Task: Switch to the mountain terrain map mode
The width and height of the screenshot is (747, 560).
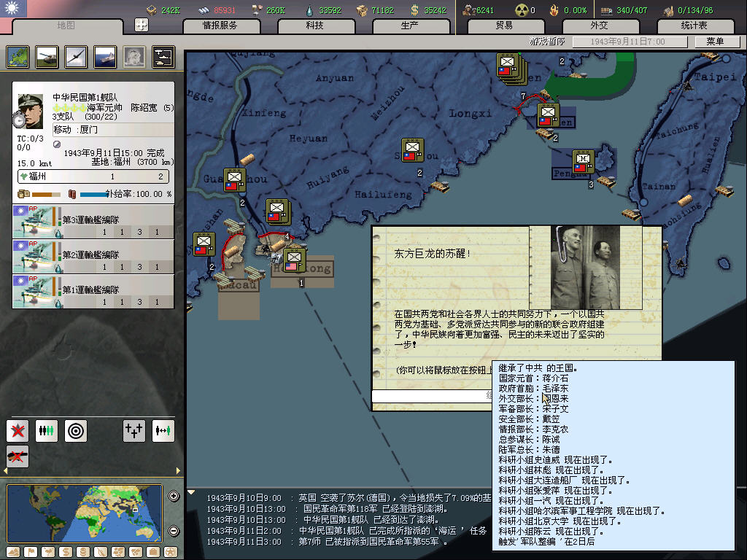Action: tap(13, 552)
